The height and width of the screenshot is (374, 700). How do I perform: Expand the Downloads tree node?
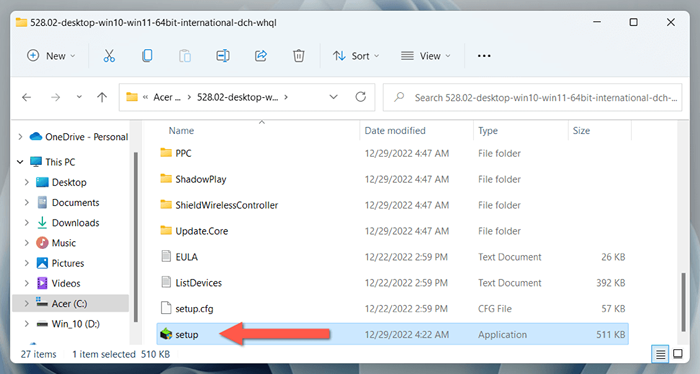coord(26,223)
